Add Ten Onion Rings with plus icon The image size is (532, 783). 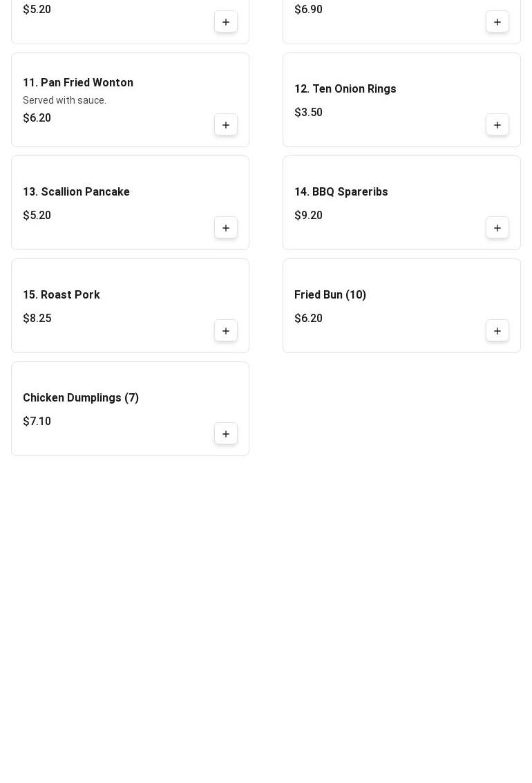(x=497, y=125)
